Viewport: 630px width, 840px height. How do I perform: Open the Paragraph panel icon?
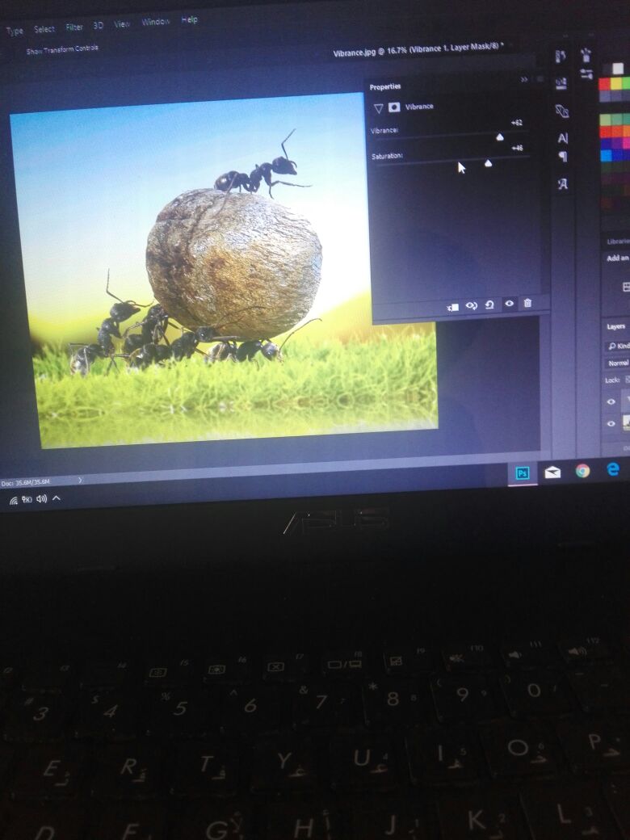(x=563, y=157)
